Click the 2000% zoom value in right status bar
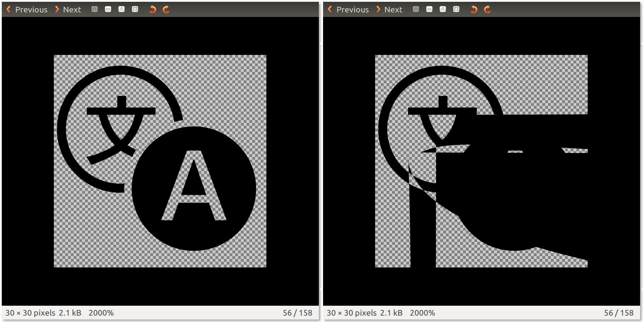Screen dimensions: 644x322 pos(422,313)
